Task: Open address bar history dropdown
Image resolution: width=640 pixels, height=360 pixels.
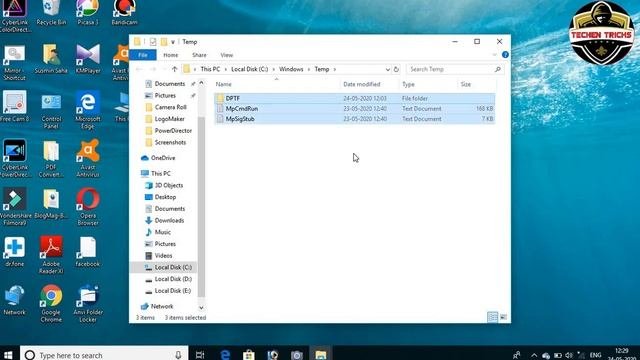Action: 387,69
